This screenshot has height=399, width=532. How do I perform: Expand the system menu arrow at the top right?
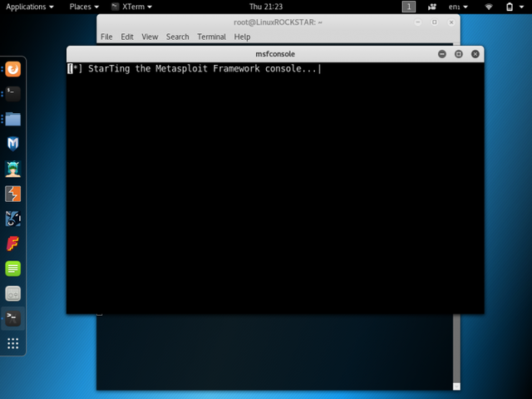(x=521, y=7)
